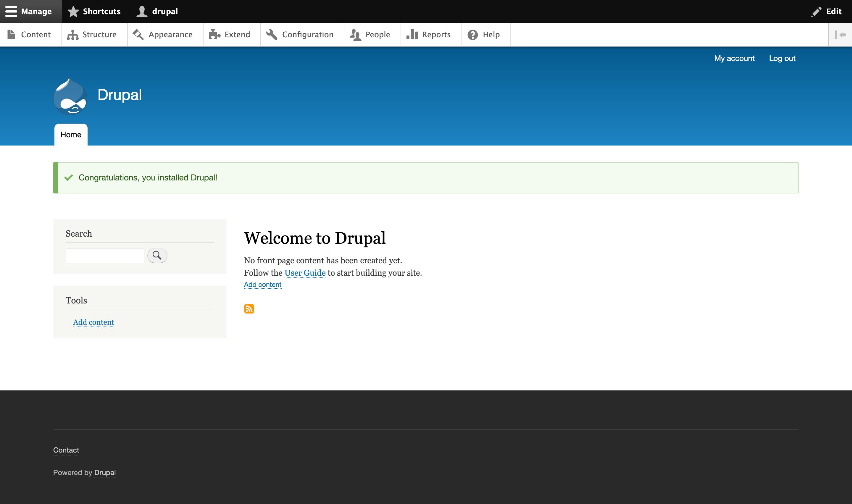Click the Manage hamburger icon
Screen dimensions: 852x504
11,11
